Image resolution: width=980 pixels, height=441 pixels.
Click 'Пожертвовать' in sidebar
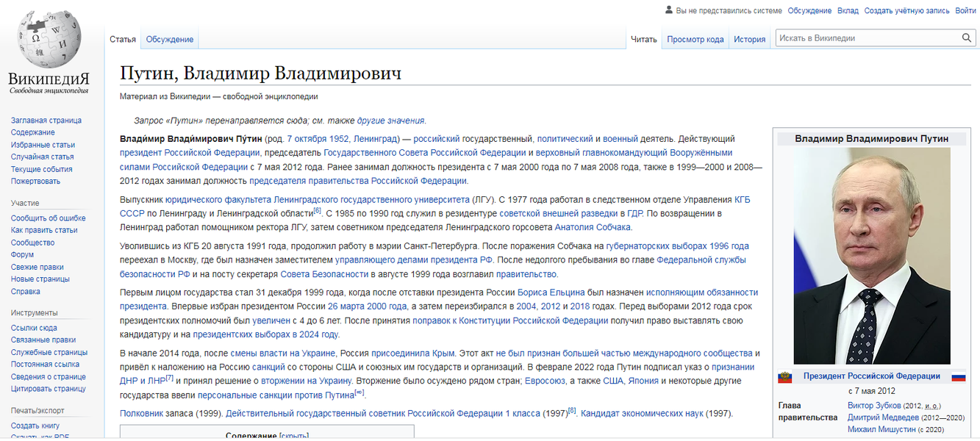(x=36, y=182)
